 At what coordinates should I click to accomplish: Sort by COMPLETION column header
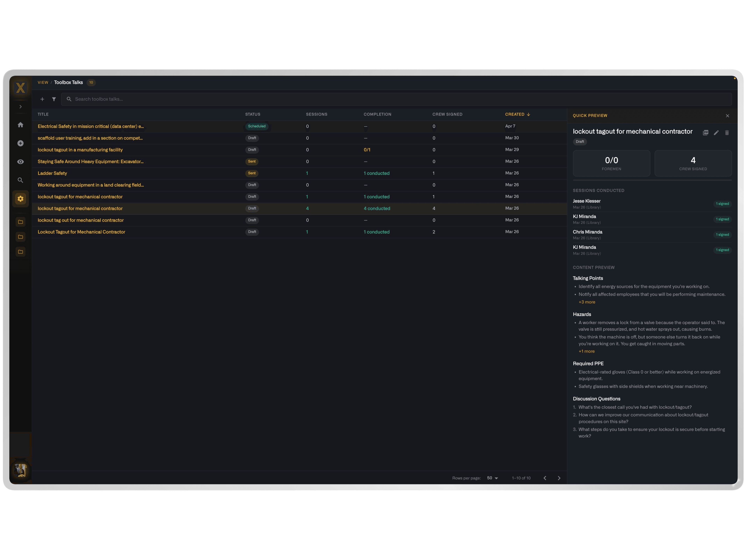[x=377, y=114]
